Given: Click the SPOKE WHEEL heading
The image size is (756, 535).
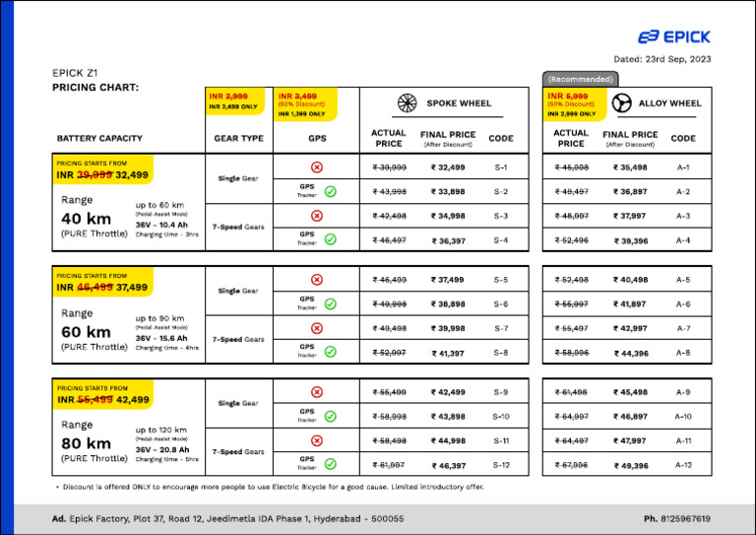Looking at the screenshot, I should coord(459,103).
